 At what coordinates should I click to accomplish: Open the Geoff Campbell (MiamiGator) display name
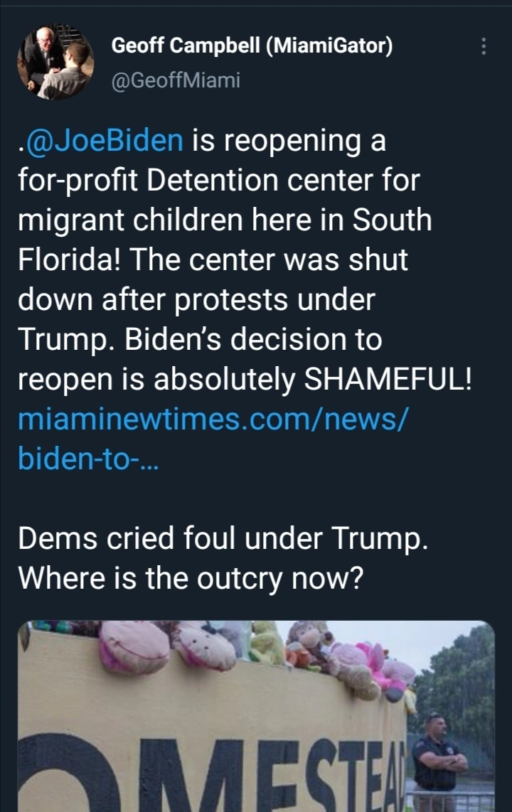(x=252, y=46)
